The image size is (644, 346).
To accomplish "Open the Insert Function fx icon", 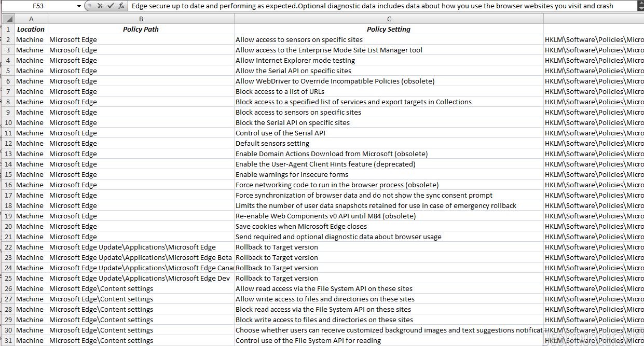I will [x=121, y=6].
